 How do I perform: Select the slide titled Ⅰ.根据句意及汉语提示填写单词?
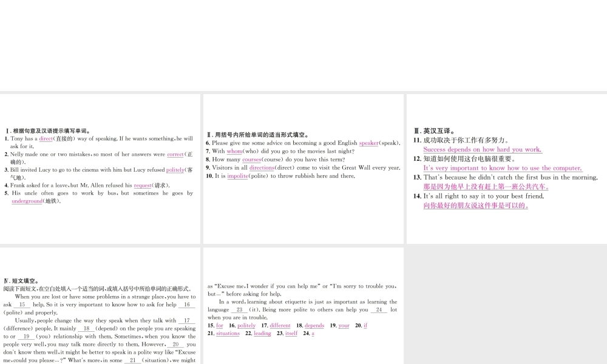[x=100, y=169]
